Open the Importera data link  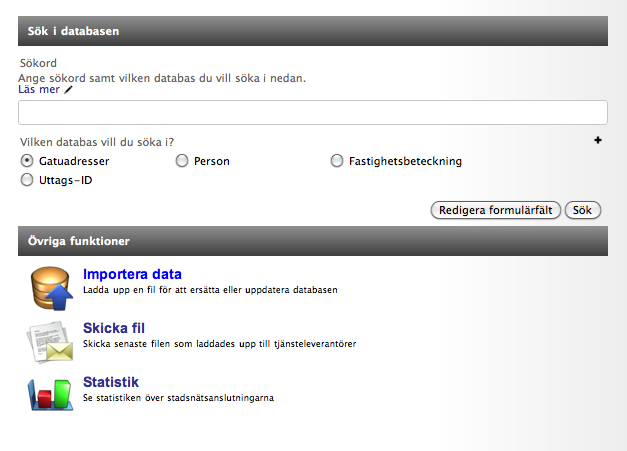[x=132, y=275]
